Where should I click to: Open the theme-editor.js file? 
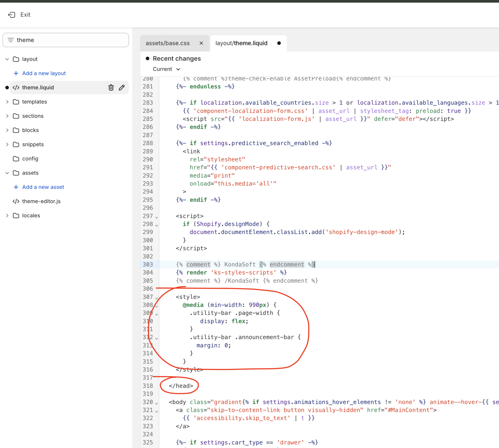41,201
